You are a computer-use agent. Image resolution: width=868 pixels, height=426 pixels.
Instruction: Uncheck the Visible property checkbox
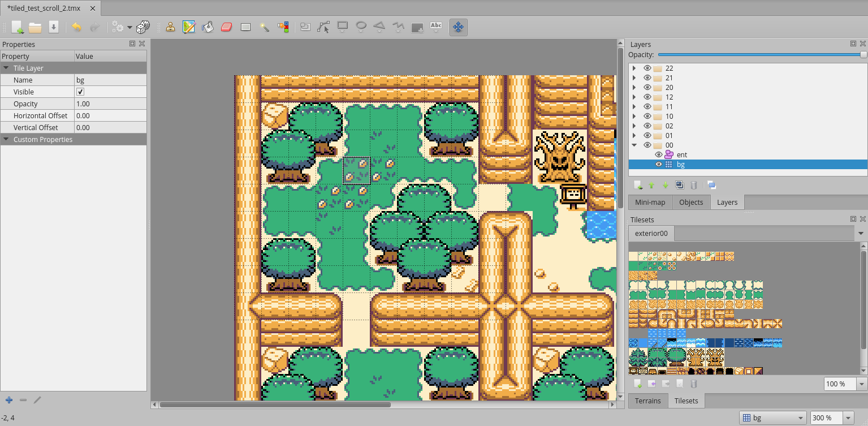[80, 92]
